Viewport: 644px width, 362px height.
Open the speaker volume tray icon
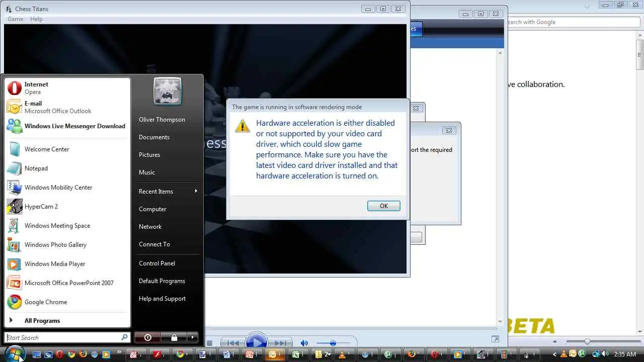tap(605, 354)
